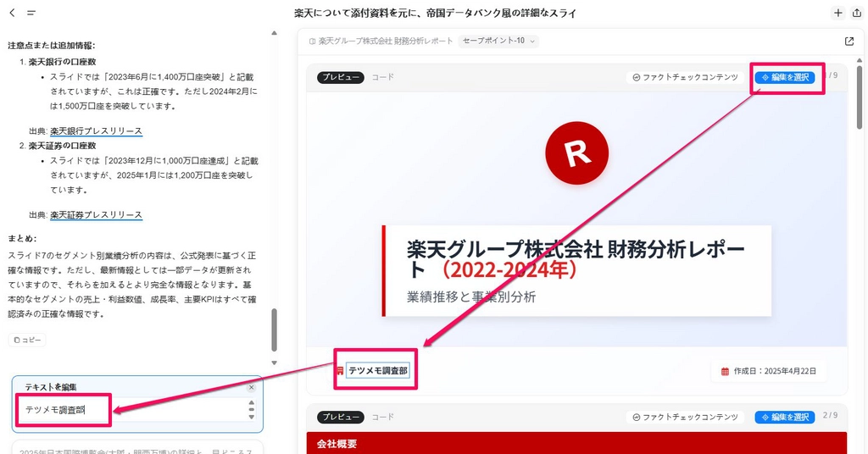Expand the セーブポイント-10 dropdown
The height and width of the screenshot is (454, 868).
[x=498, y=41]
